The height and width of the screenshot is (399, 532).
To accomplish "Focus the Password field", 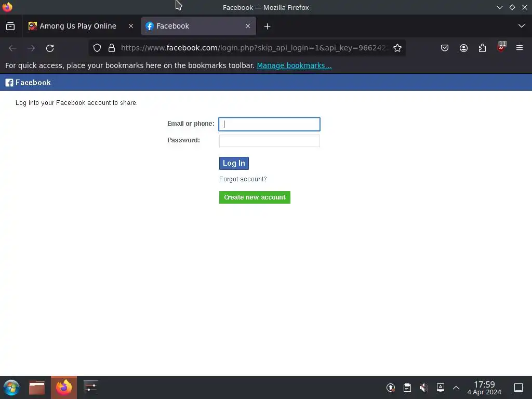I will click(269, 141).
